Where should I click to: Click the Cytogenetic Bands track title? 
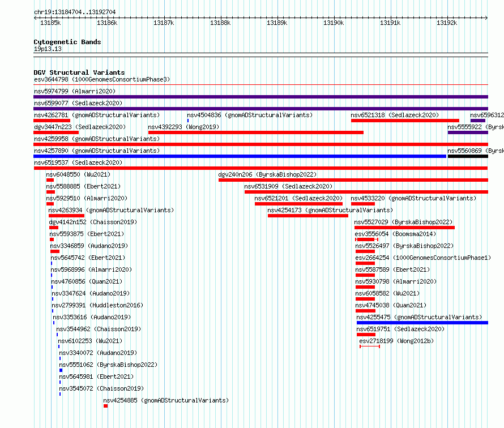click(x=67, y=42)
